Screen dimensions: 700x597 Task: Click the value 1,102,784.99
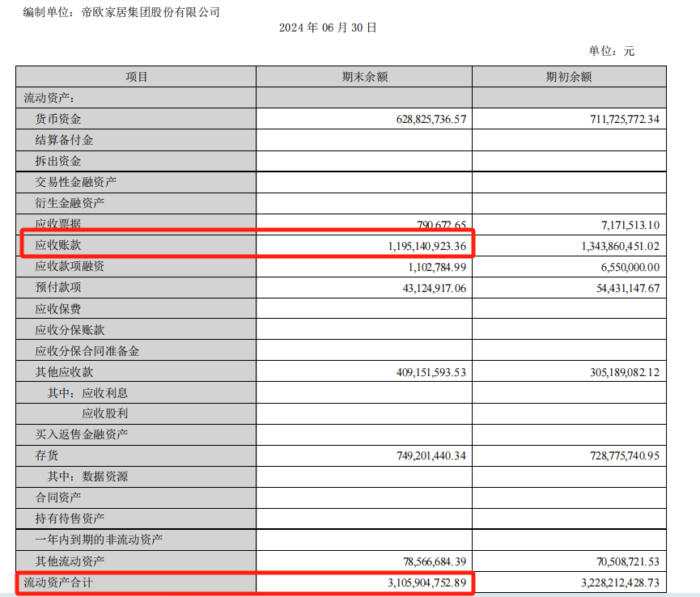point(437,267)
